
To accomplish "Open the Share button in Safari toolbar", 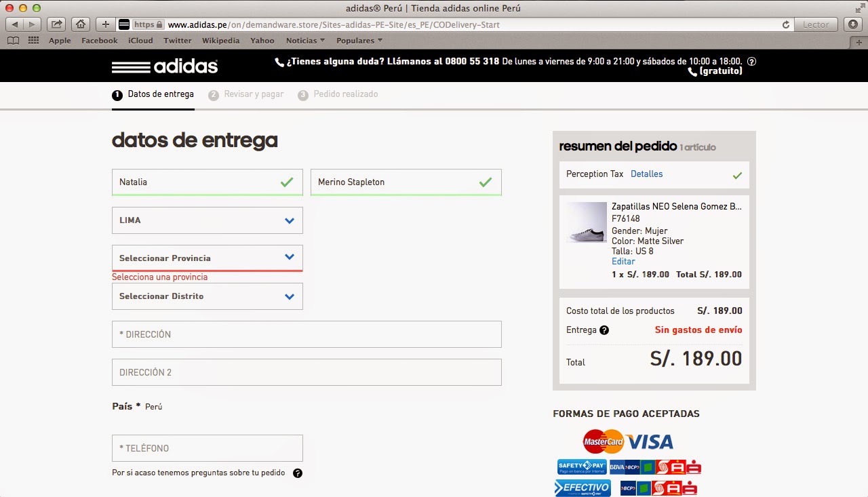I will pos(57,24).
